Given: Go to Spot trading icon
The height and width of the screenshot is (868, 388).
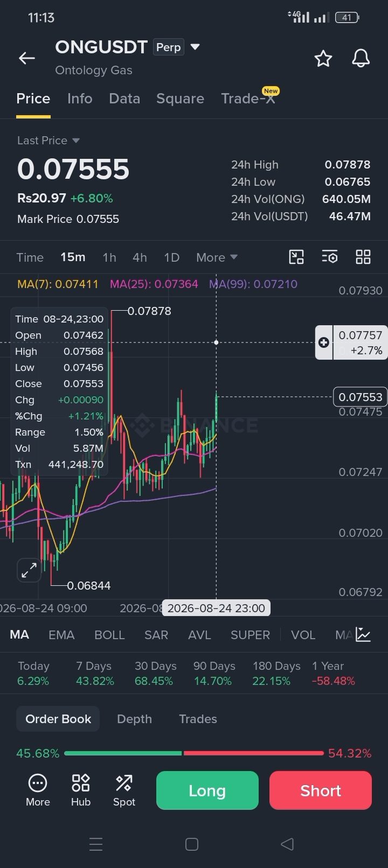Looking at the screenshot, I should click(x=124, y=790).
